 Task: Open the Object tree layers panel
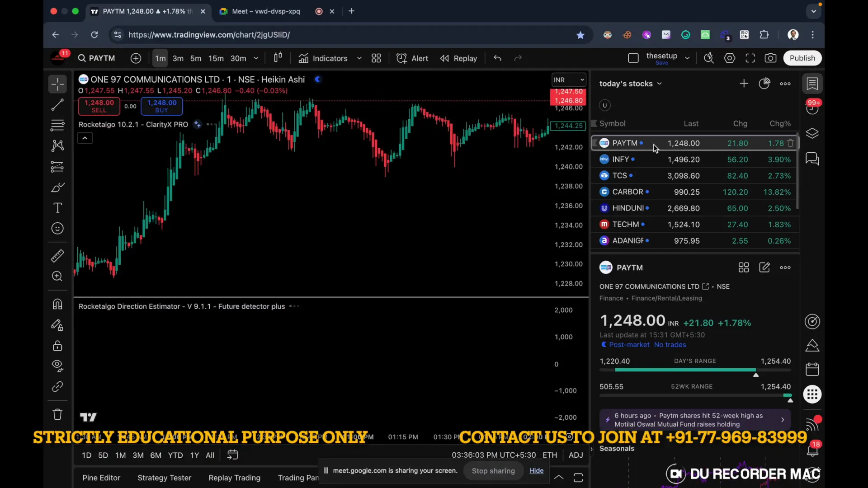click(x=812, y=133)
